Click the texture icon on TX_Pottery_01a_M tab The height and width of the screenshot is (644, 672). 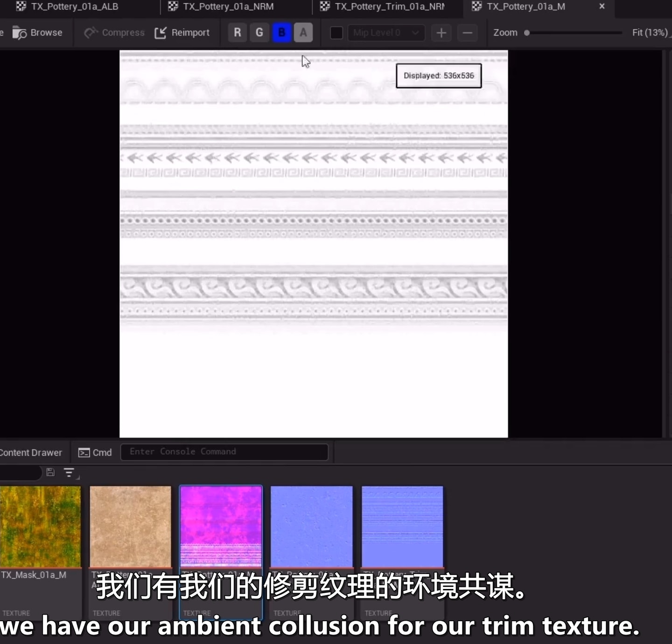click(x=476, y=6)
